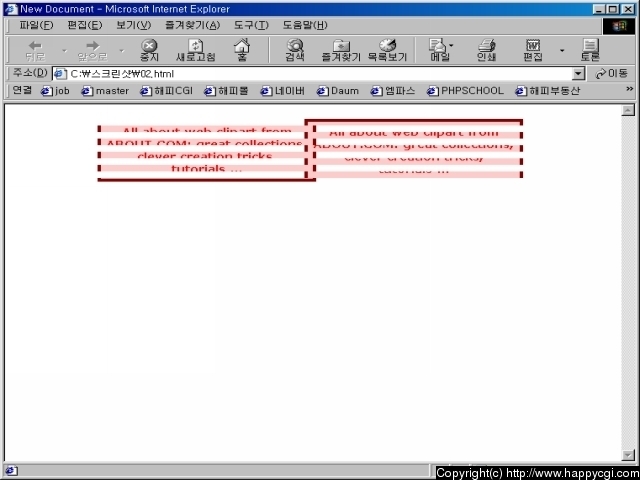Click the Forward (앞으로) toolbar button
This screenshot has width=640, height=480.
[93, 51]
